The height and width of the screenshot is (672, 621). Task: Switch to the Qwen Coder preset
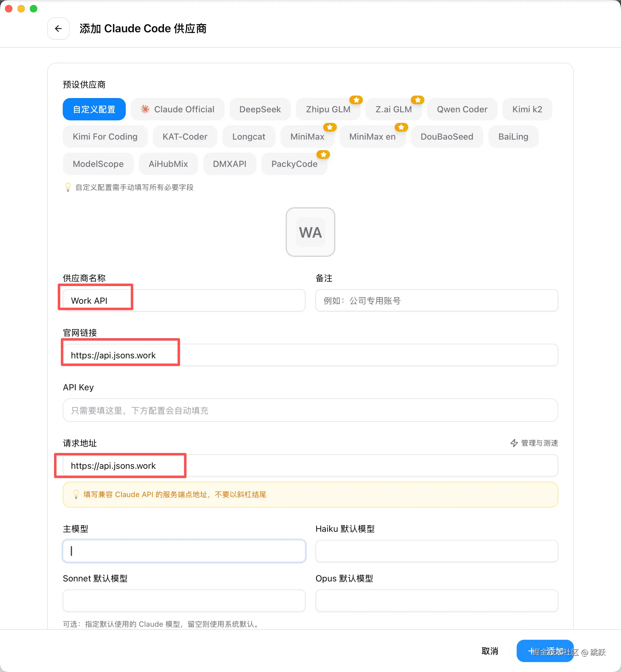tap(462, 109)
